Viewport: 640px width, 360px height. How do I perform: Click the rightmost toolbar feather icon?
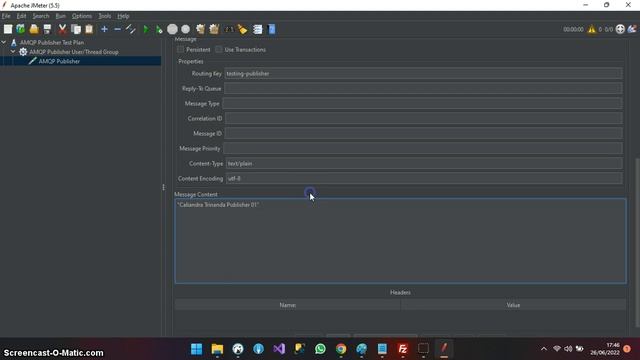coord(632,29)
